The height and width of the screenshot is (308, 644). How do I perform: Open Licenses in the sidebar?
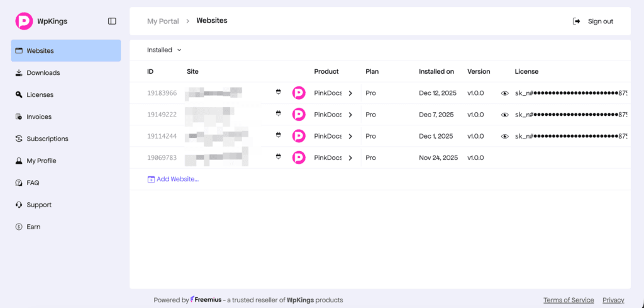click(x=40, y=94)
